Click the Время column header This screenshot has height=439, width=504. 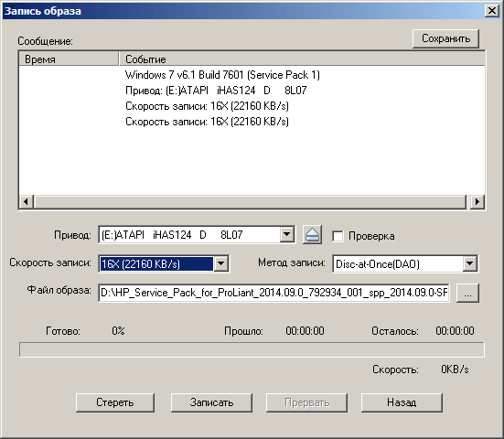pyautogui.click(x=69, y=59)
